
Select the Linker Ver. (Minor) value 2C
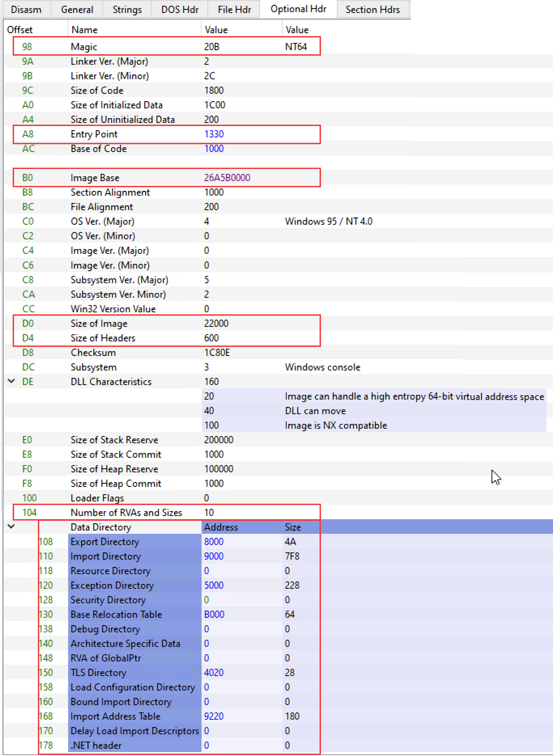click(x=210, y=76)
